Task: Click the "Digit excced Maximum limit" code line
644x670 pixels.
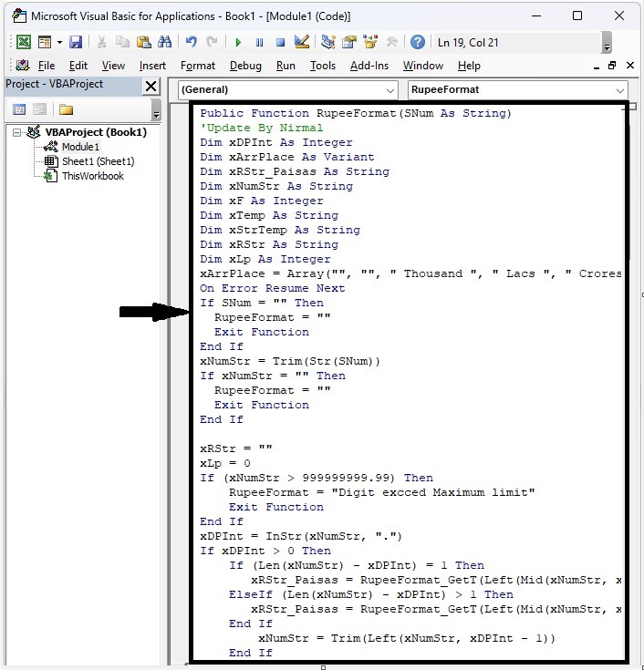Action: 381,492
